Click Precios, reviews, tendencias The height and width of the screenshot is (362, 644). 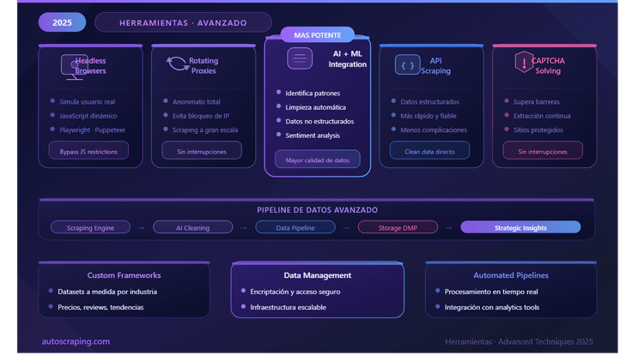pyautogui.click(x=100, y=307)
